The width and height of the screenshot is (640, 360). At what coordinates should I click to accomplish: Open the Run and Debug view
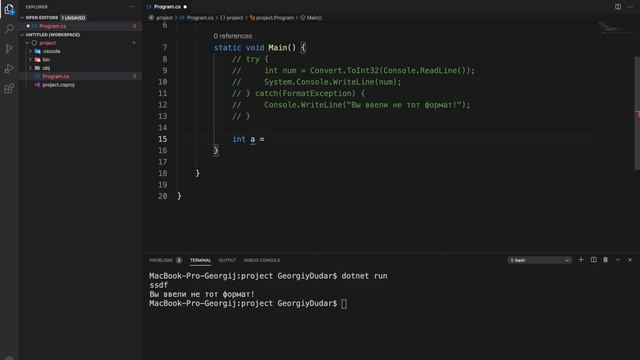pyautogui.click(x=9, y=69)
